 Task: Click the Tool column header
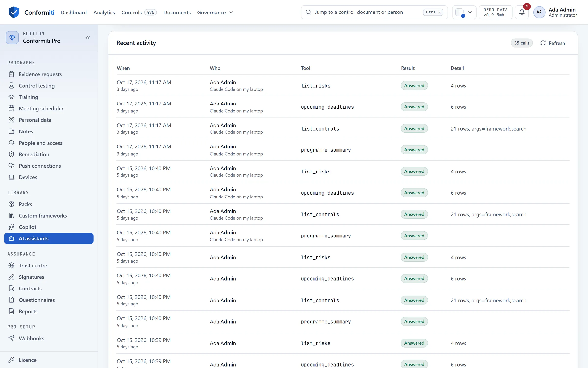(x=306, y=68)
